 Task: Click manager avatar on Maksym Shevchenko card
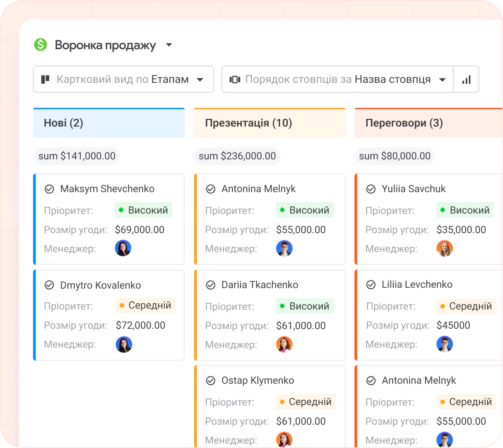click(123, 248)
